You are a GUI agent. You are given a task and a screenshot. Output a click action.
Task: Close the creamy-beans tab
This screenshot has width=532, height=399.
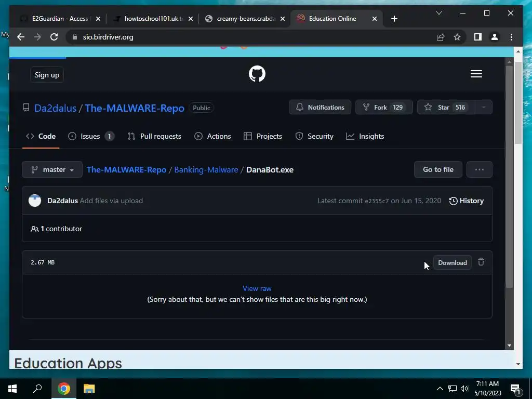tap(283, 19)
